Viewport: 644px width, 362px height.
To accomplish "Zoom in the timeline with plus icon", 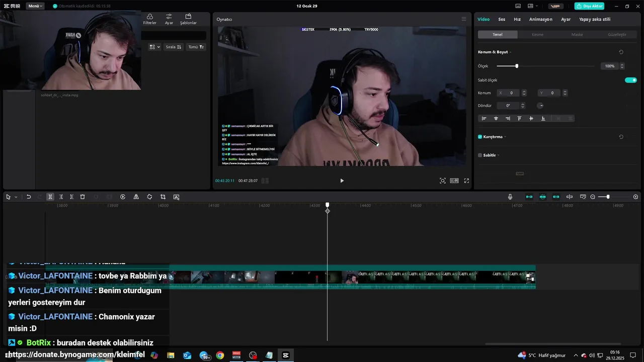I will 635,197.
